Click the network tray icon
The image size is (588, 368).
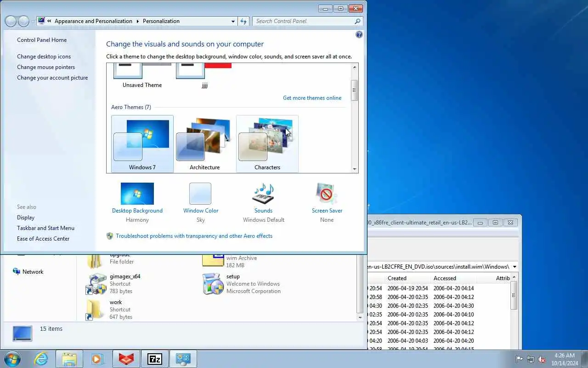pos(531,359)
